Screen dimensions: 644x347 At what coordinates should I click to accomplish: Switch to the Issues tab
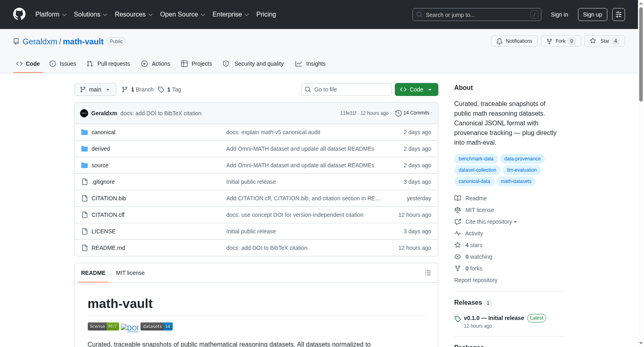63,64
